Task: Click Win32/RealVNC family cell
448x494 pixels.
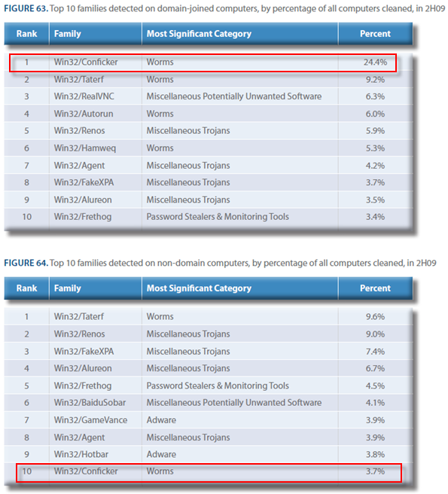Action: [x=84, y=96]
